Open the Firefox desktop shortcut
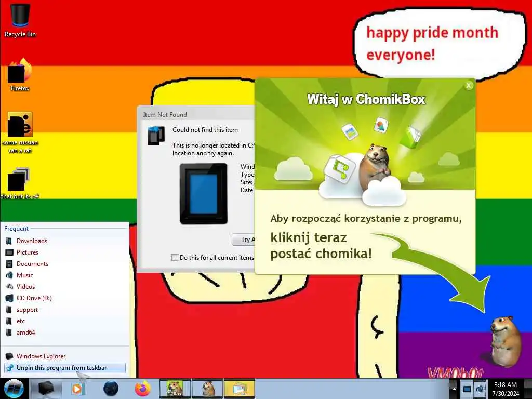This screenshot has width=532, height=399. 20,75
